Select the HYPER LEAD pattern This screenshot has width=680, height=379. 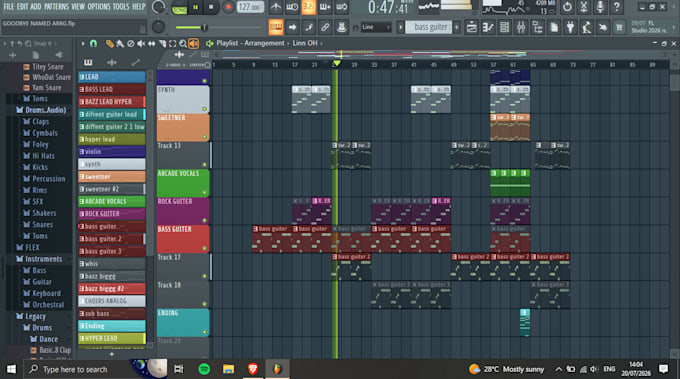(111, 338)
